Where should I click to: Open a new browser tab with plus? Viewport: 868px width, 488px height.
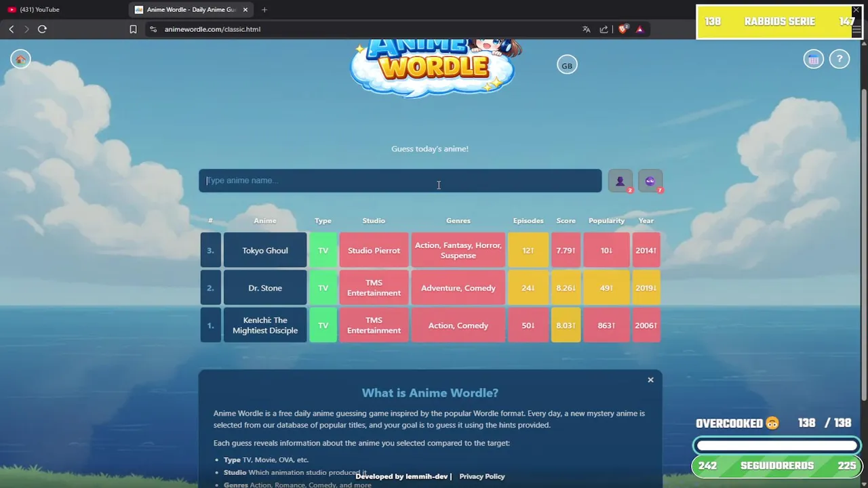pos(264,9)
